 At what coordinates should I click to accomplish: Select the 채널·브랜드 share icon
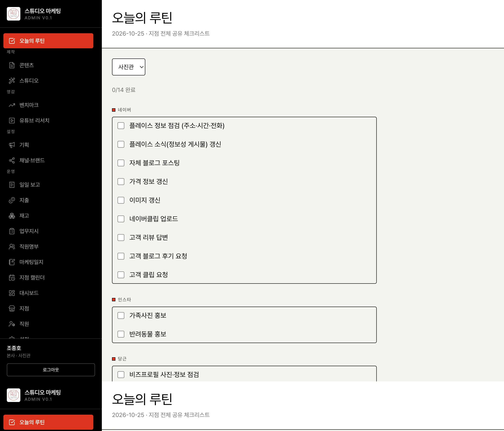click(12, 160)
